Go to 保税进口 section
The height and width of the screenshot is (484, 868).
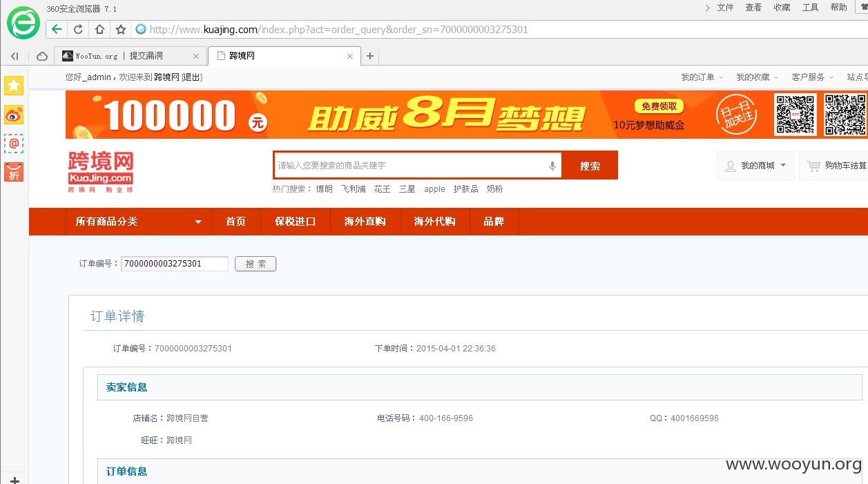pos(295,222)
